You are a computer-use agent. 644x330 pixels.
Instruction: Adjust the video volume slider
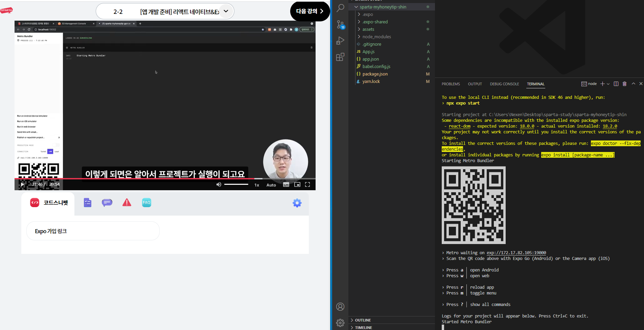(x=236, y=184)
